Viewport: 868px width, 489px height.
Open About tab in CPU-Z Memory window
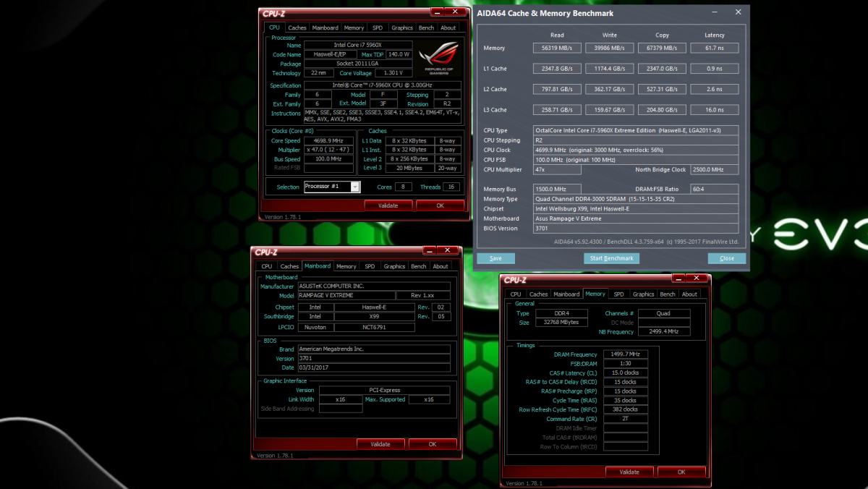click(689, 294)
